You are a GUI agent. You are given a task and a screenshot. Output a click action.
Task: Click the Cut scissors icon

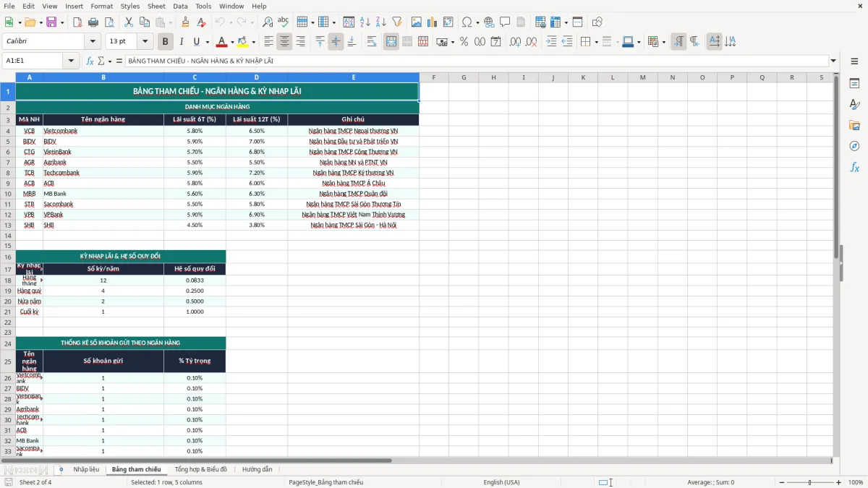(x=128, y=22)
